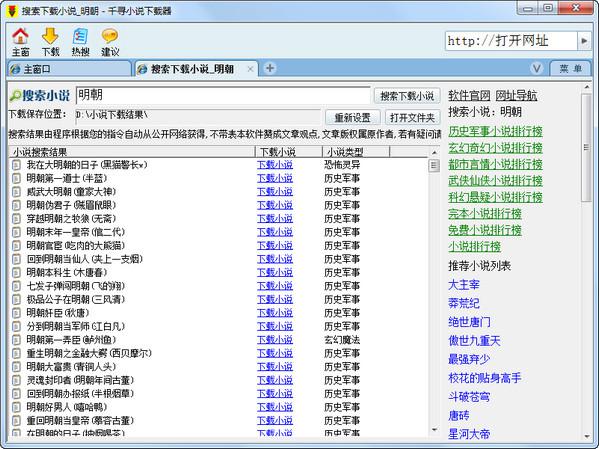Click file icon of 明朝奸臣 row
The image size is (599, 449).
click(x=16, y=313)
